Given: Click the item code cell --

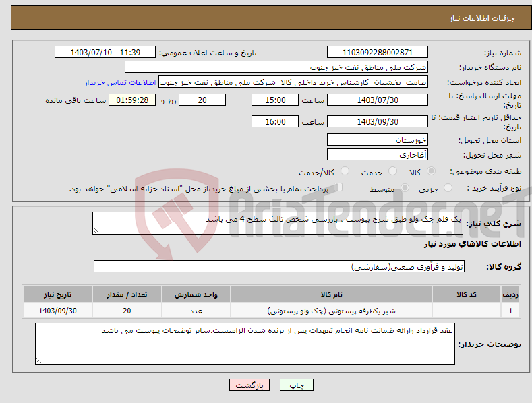Looking at the screenshot, I should [467, 311].
